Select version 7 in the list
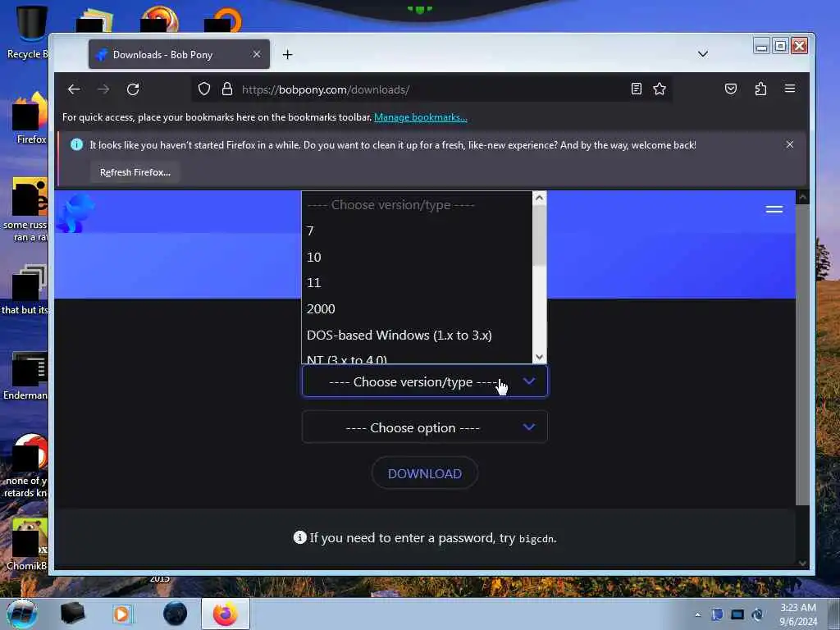The height and width of the screenshot is (630, 840). click(x=417, y=231)
